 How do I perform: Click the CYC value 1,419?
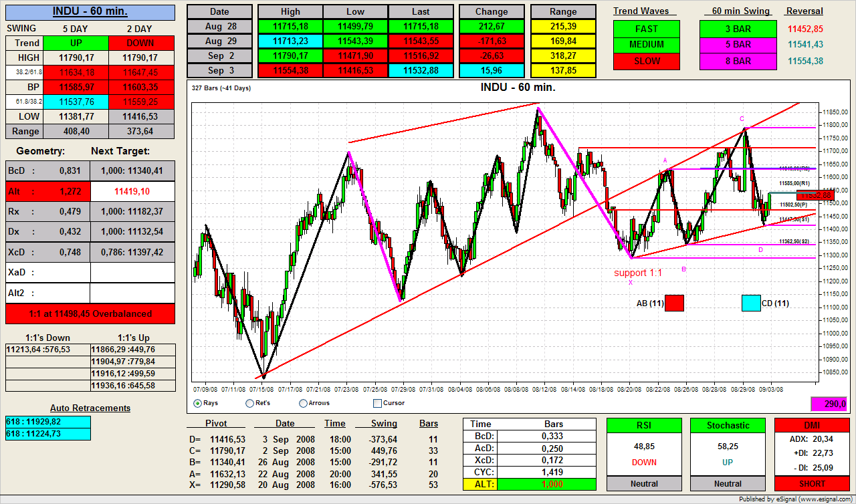pyautogui.click(x=547, y=472)
